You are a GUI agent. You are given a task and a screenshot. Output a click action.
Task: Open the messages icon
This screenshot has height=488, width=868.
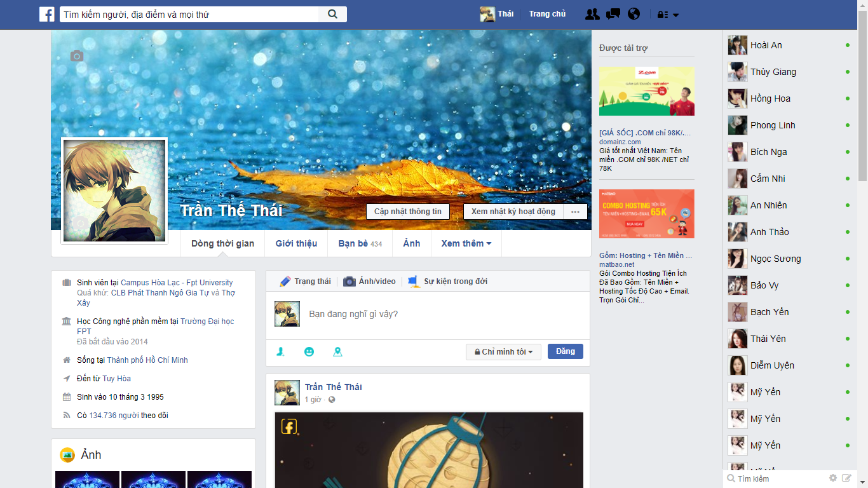click(613, 14)
